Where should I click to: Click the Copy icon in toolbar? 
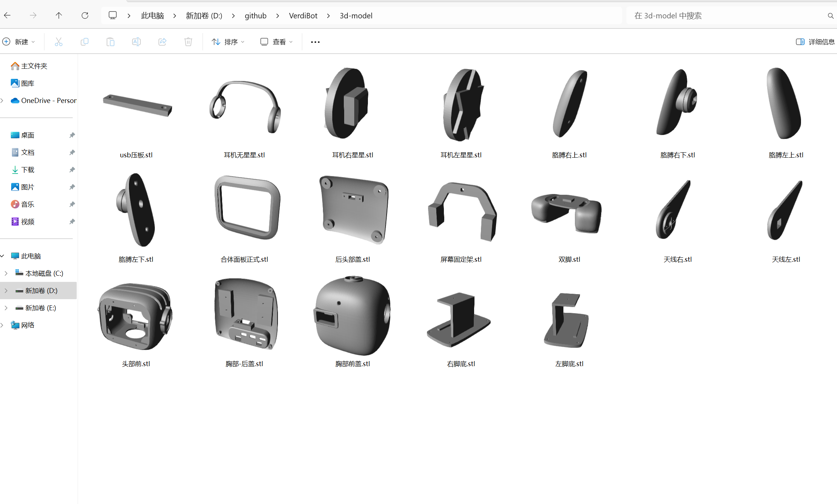click(x=85, y=42)
